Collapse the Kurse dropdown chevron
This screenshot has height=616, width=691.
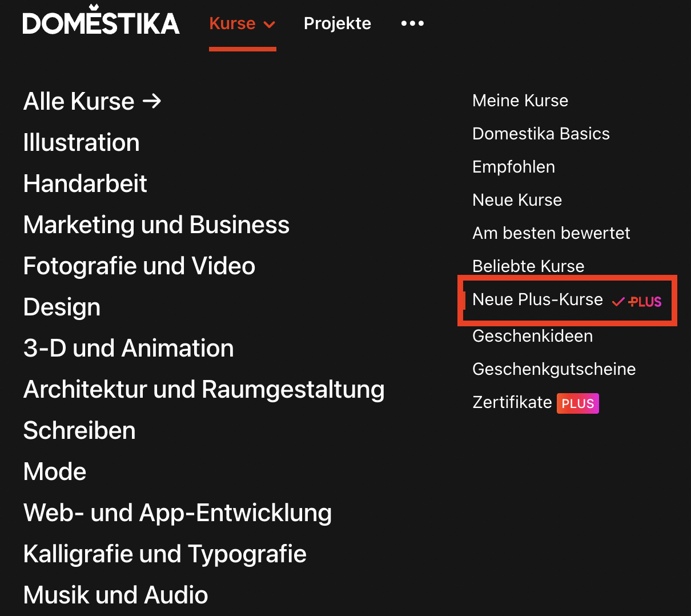[270, 25]
